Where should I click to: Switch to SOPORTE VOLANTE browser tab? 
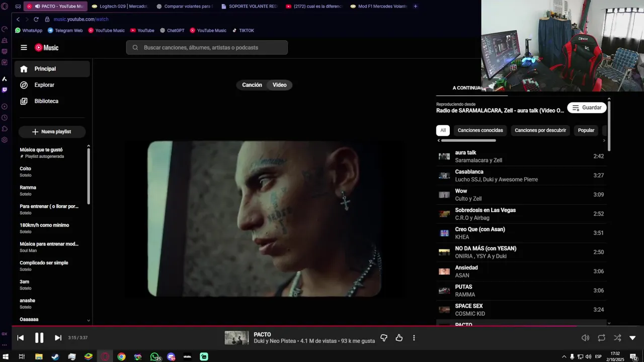coord(249,7)
